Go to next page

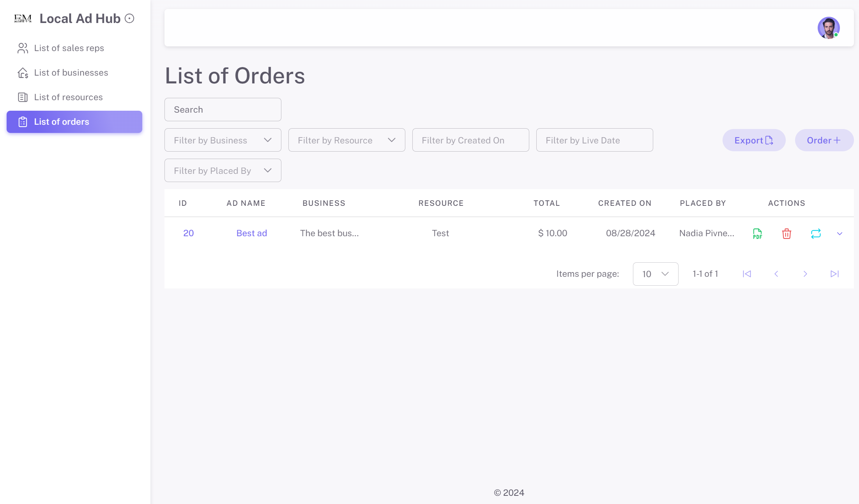point(805,274)
